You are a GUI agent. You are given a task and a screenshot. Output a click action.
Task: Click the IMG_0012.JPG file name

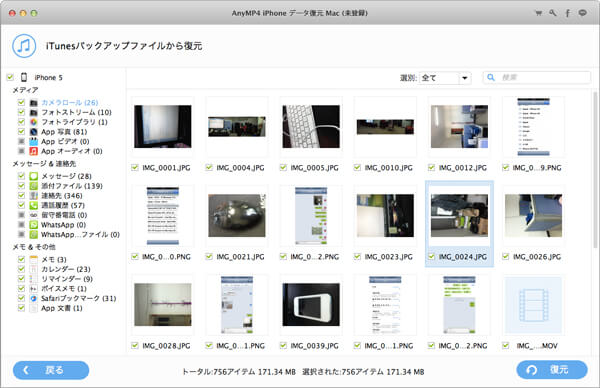pyautogui.click(x=463, y=168)
